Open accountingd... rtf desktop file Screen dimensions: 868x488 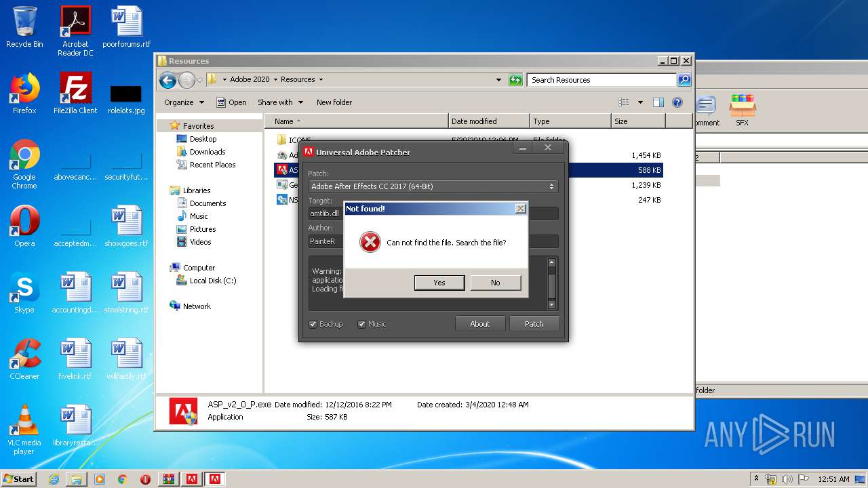(75, 293)
